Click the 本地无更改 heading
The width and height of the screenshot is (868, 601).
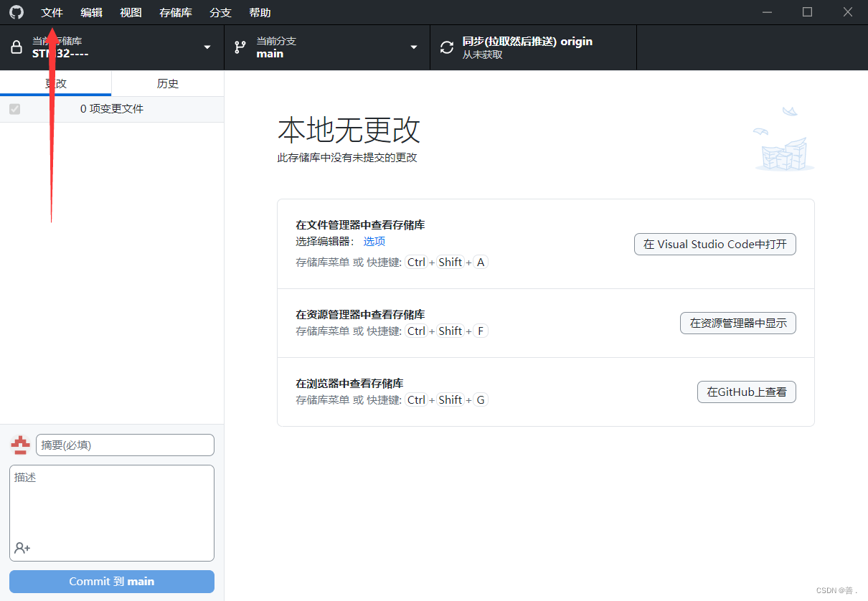pyautogui.click(x=349, y=130)
